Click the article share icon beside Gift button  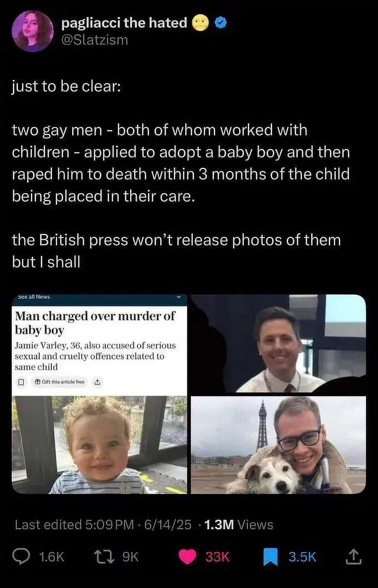tap(97, 382)
